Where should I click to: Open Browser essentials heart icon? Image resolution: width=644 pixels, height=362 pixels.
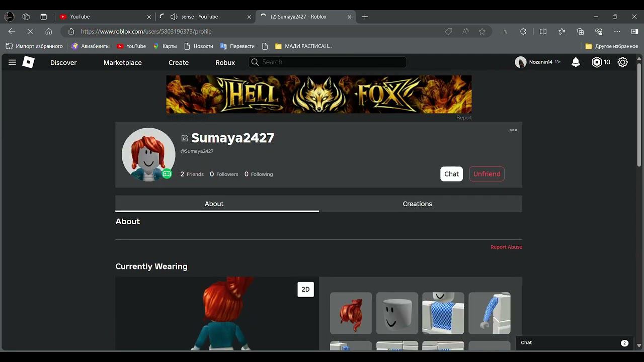(599, 31)
